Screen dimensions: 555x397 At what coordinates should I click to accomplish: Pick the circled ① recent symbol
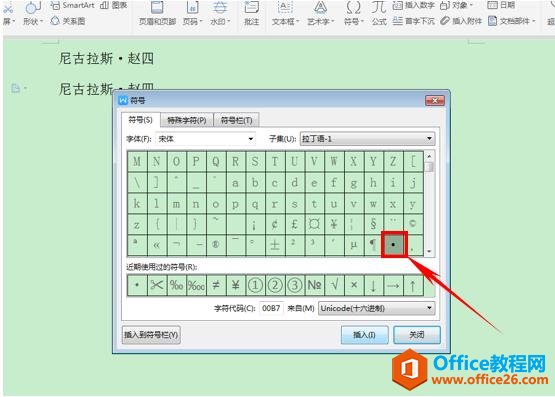pyautogui.click(x=255, y=284)
